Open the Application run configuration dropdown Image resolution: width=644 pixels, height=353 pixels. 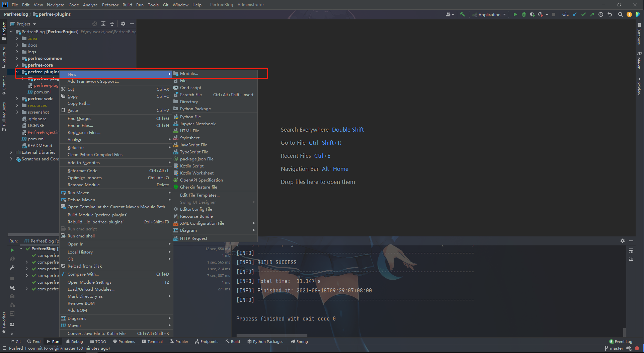489,14
